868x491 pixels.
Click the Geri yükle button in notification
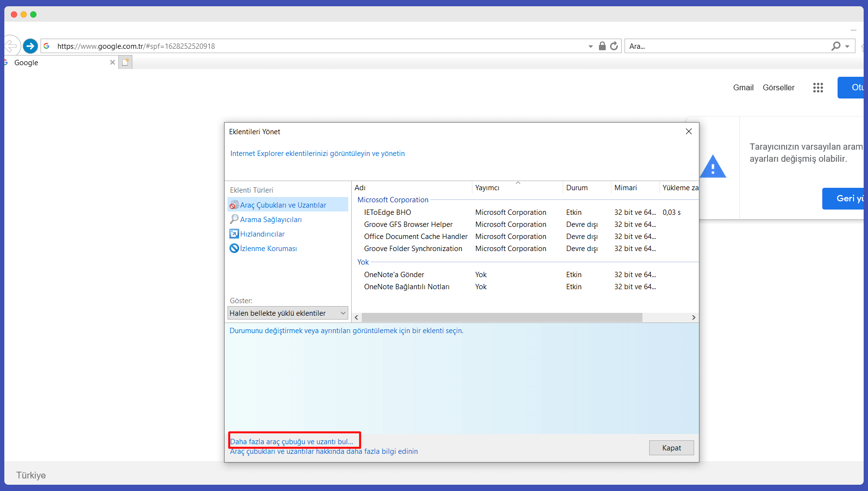(x=843, y=198)
